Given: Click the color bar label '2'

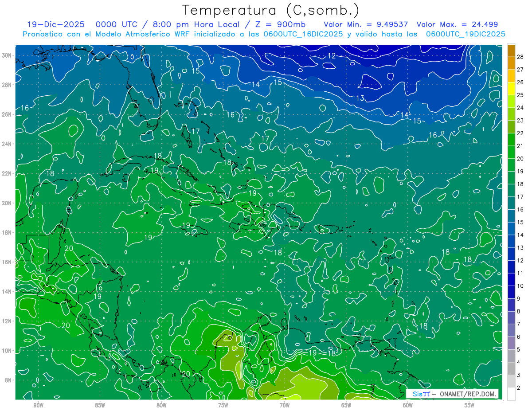Looking at the screenshot, I should (519, 388).
